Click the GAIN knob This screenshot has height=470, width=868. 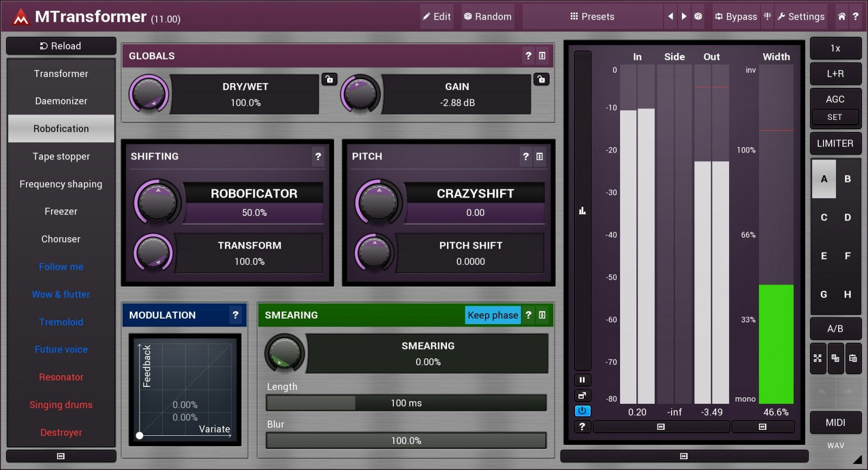click(360, 94)
